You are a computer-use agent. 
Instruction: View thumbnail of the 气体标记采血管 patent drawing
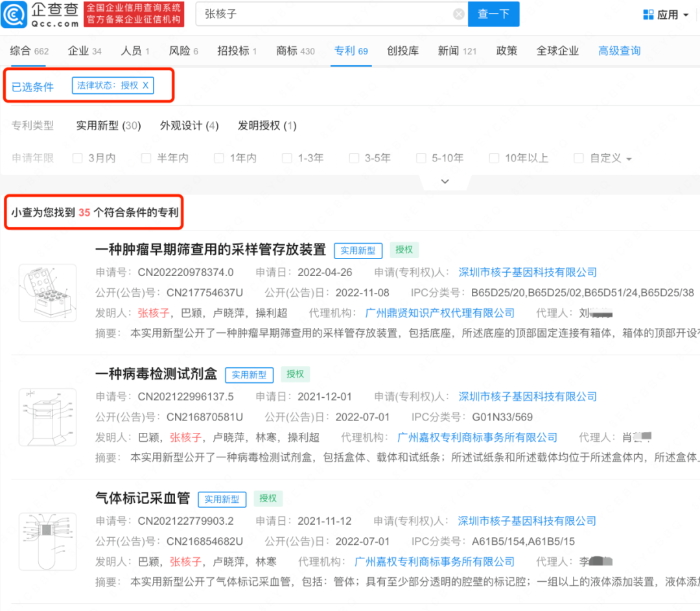(x=48, y=542)
